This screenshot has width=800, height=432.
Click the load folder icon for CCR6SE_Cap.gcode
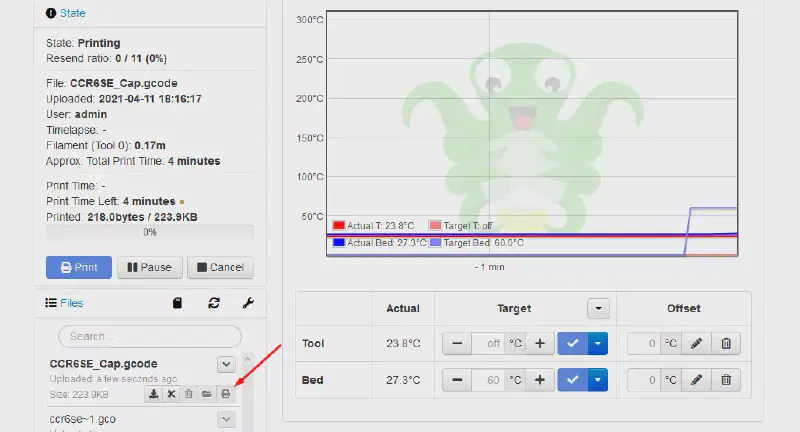[x=207, y=394]
